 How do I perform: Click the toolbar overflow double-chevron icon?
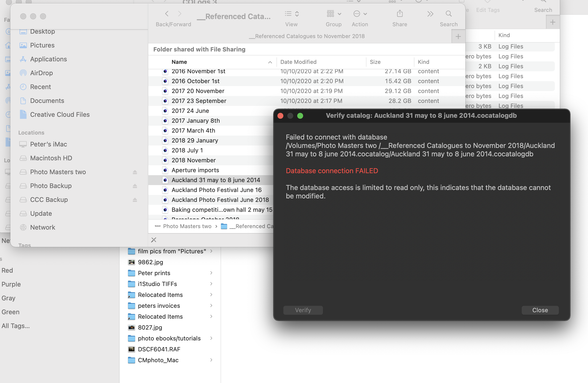[430, 14]
